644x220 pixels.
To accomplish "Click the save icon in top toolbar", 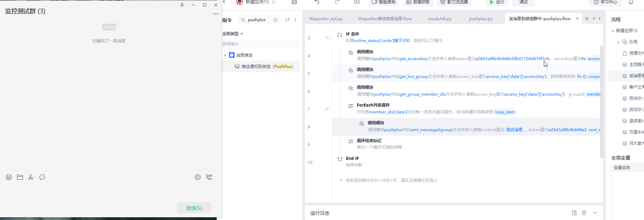I will (x=294, y=2).
